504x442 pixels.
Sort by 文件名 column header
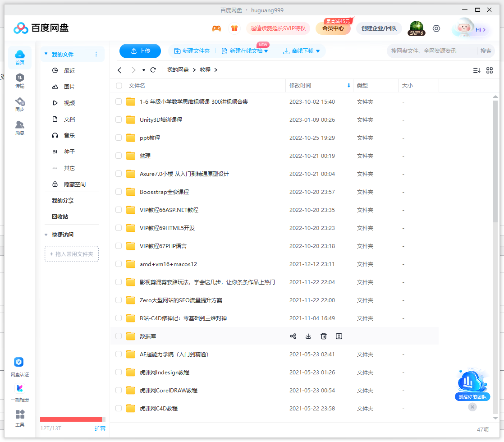pos(137,86)
